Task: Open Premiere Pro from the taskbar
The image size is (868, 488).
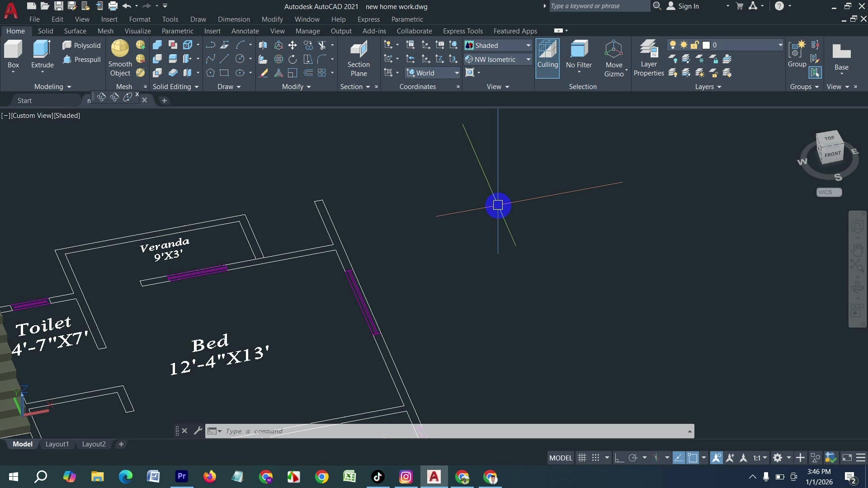Action: [182, 476]
